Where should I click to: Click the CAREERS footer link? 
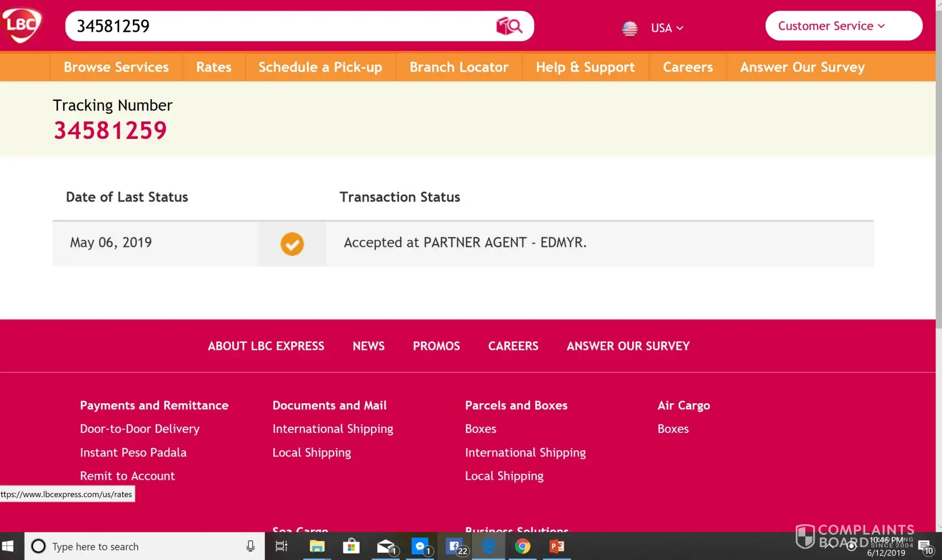(513, 346)
